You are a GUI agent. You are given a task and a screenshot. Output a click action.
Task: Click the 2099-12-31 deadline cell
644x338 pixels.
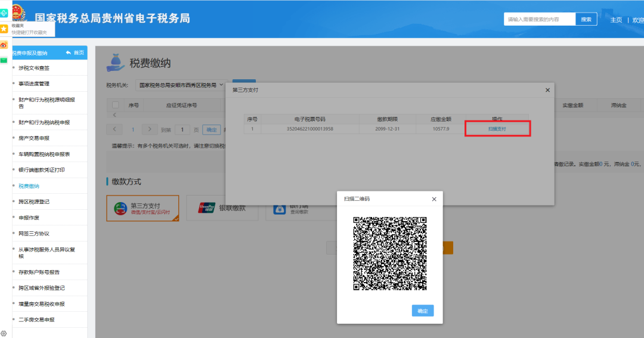[x=387, y=129]
